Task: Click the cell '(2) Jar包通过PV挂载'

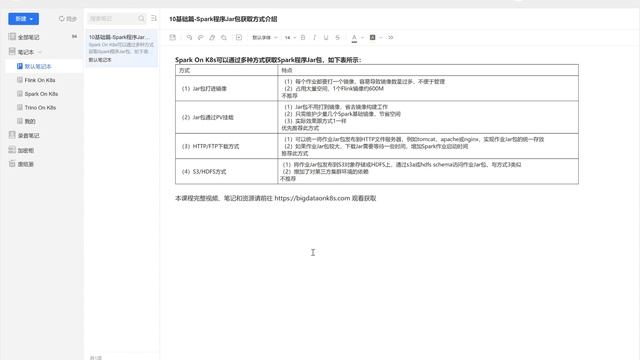Action: point(227,117)
